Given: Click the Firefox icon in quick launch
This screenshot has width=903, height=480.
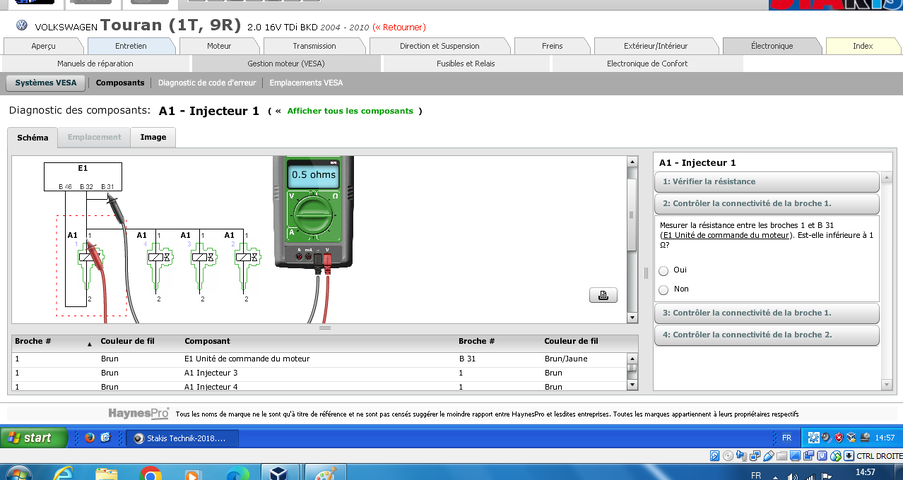Looking at the screenshot, I should click(x=90, y=438).
